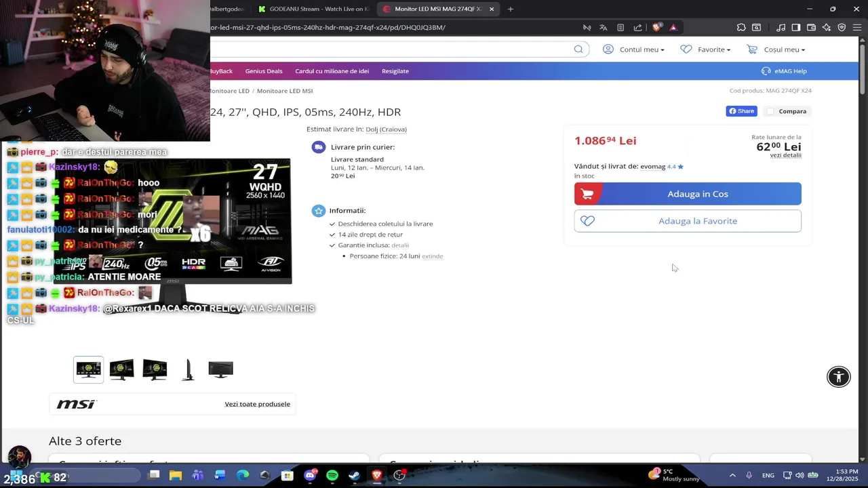868x488 pixels.
Task: Click the Monitoare LED breadcrumb
Action: 229,91
